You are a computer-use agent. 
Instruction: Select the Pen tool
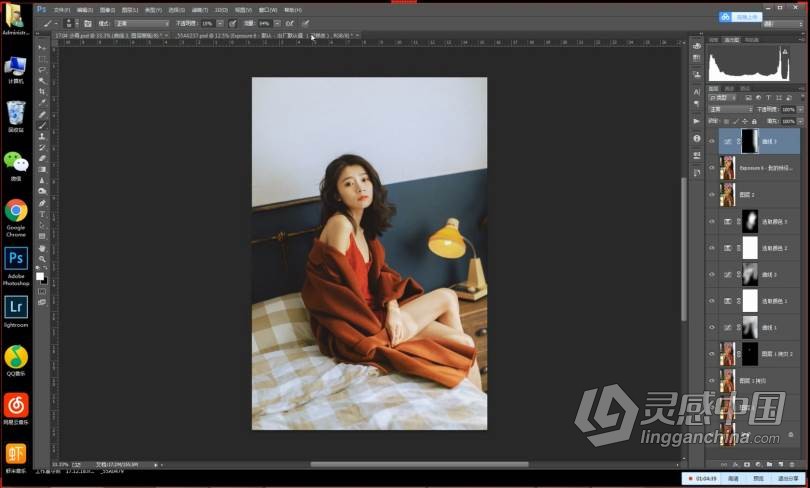coord(42,203)
